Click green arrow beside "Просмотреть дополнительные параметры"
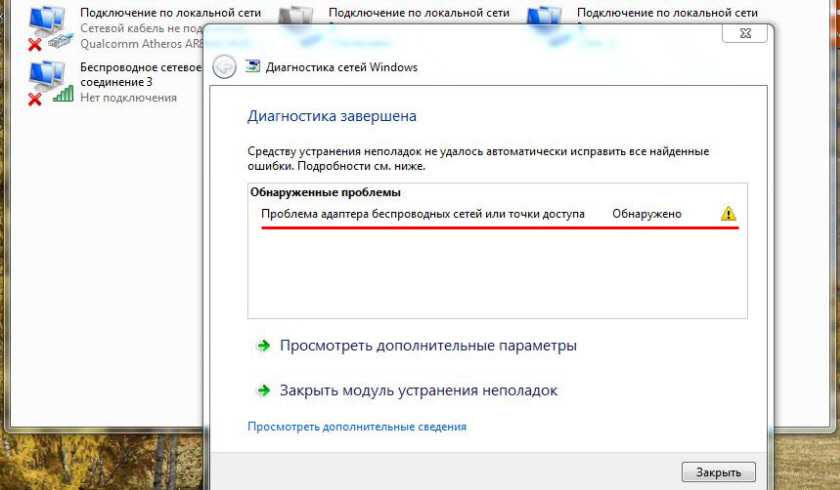This screenshot has height=490, width=840. [x=263, y=346]
